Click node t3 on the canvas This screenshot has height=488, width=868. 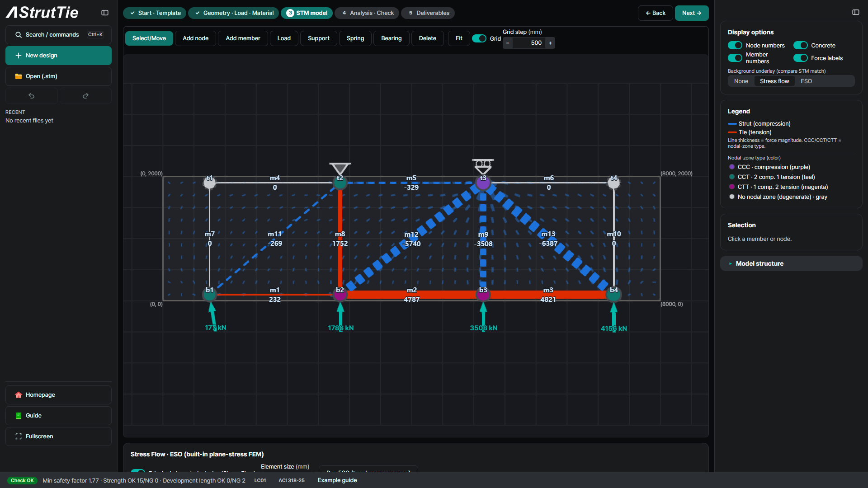click(483, 183)
